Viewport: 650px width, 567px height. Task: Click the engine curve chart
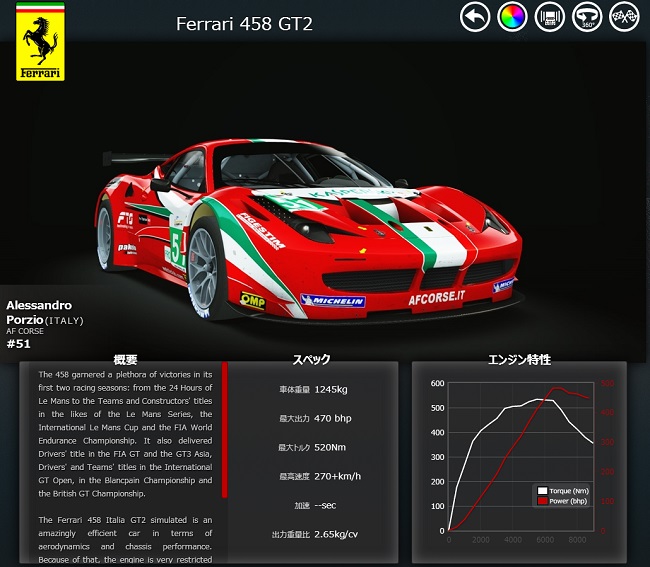pyautogui.click(x=521, y=457)
